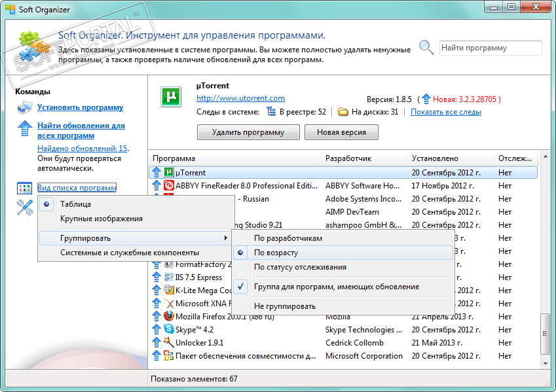Click the scrollbar up arrow

(546, 156)
